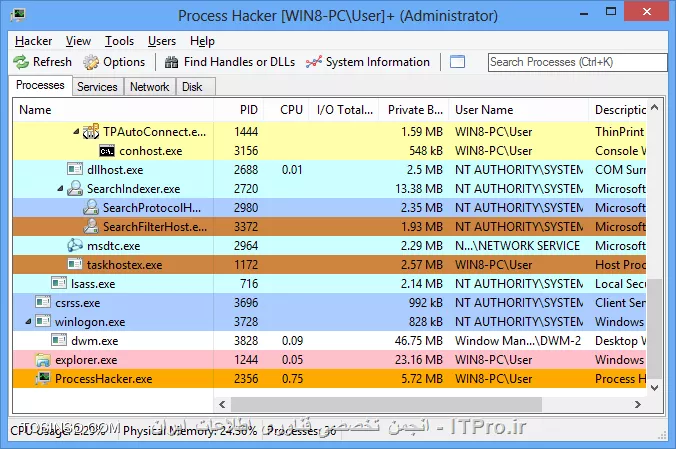Click the SearchProtocolHost icon
This screenshot has height=449, width=676.
point(91,207)
